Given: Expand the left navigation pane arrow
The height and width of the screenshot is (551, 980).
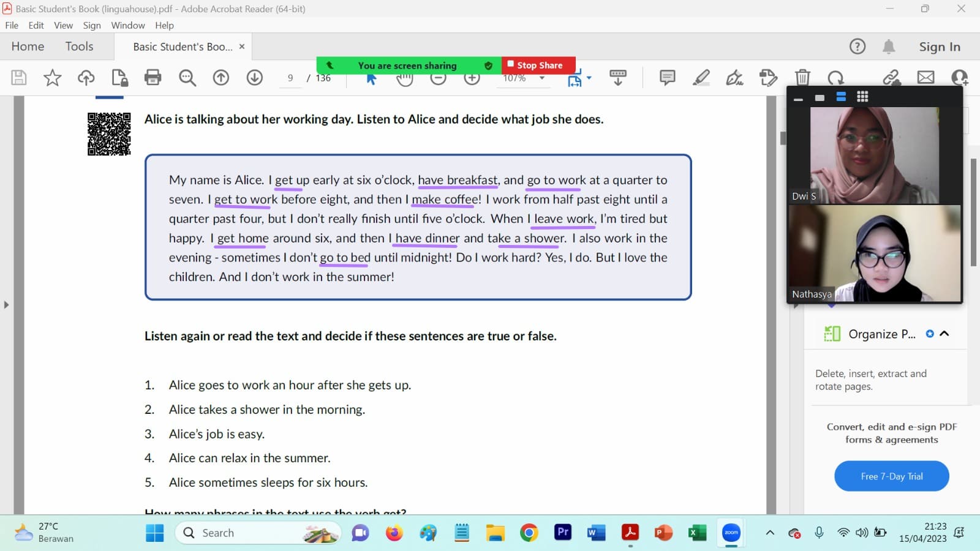Looking at the screenshot, I should point(6,304).
